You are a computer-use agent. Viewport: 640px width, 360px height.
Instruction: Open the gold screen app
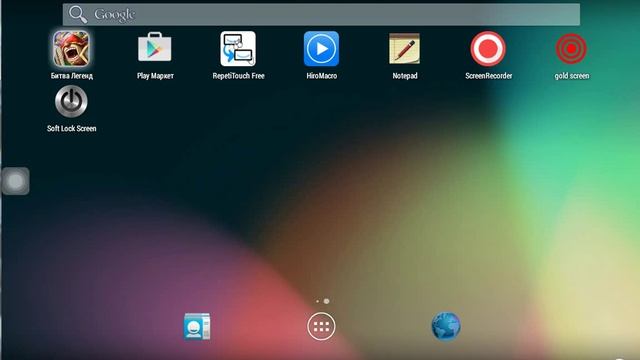coord(571,49)
